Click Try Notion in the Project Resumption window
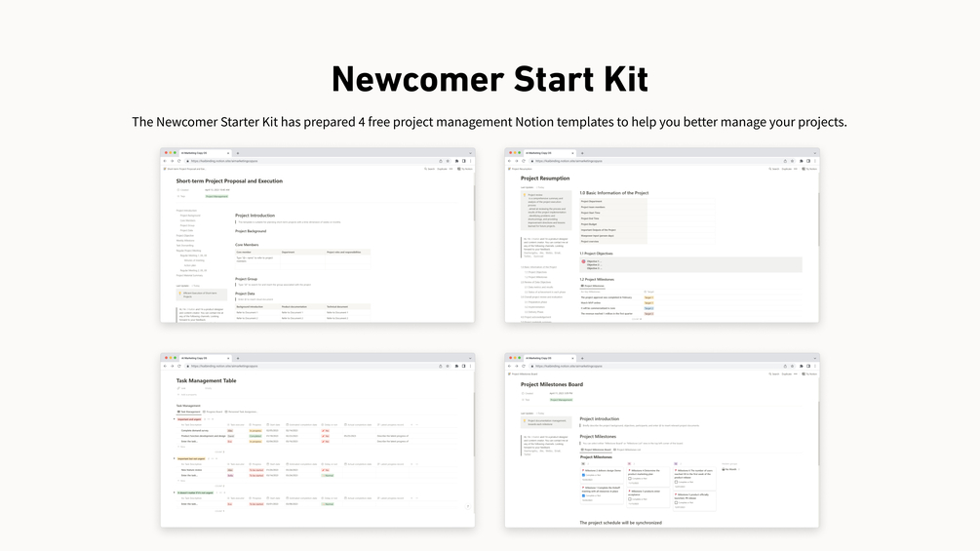 (810, 169)
